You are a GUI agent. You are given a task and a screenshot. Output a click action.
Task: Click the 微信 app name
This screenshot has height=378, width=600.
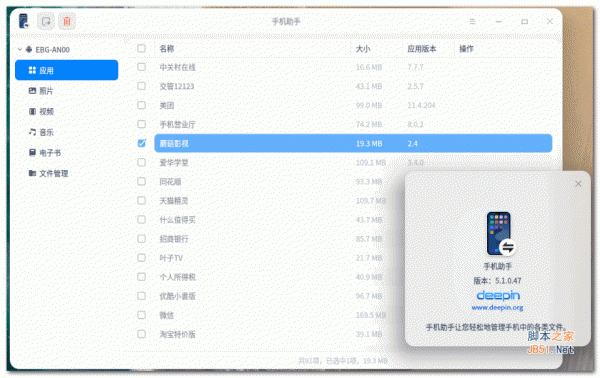click(x=167, y=315)
